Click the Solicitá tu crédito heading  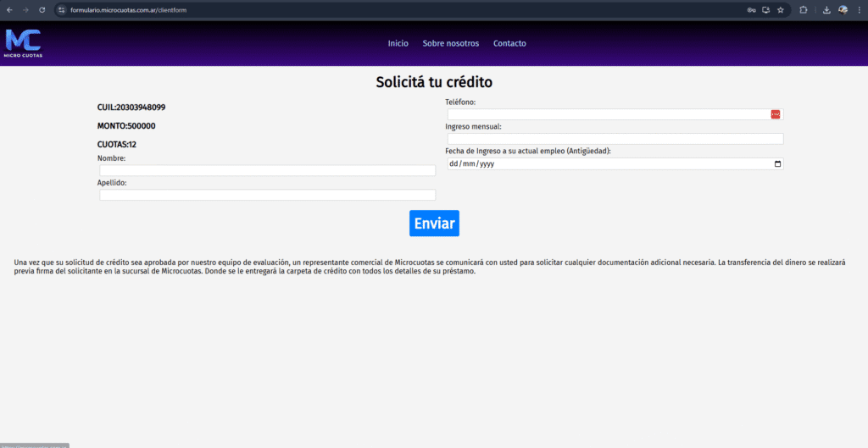(434, 82)
